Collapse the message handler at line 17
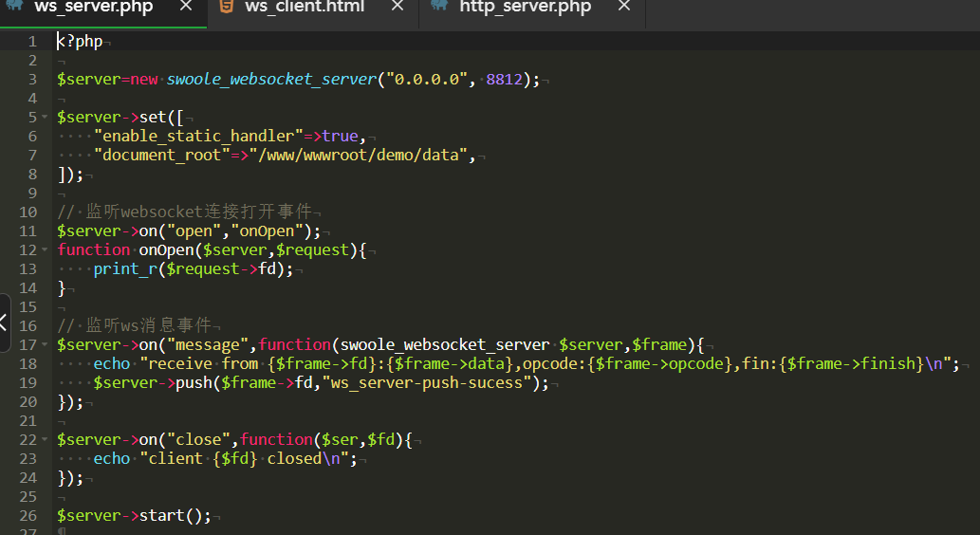 click(45, 345)
